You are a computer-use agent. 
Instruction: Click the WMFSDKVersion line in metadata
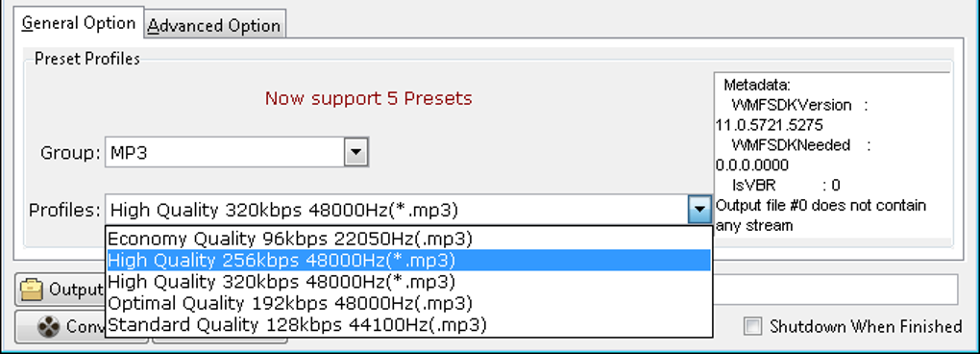(796, 105)
